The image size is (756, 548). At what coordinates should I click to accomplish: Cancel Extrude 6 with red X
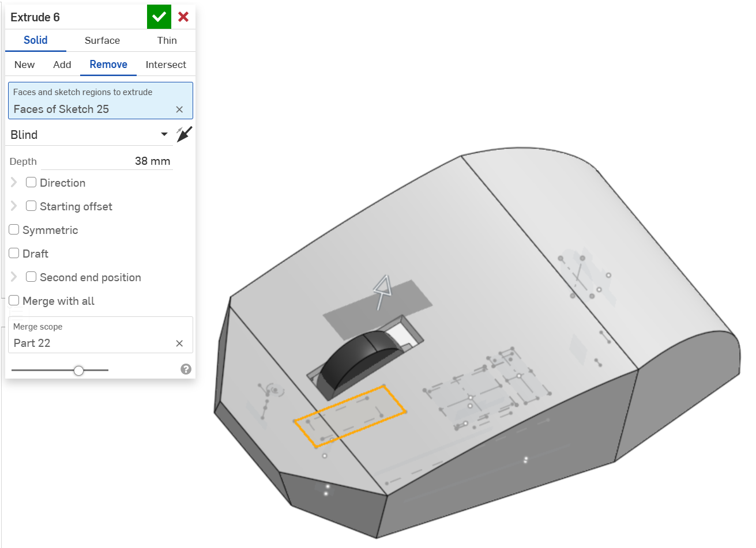(183, 17)
